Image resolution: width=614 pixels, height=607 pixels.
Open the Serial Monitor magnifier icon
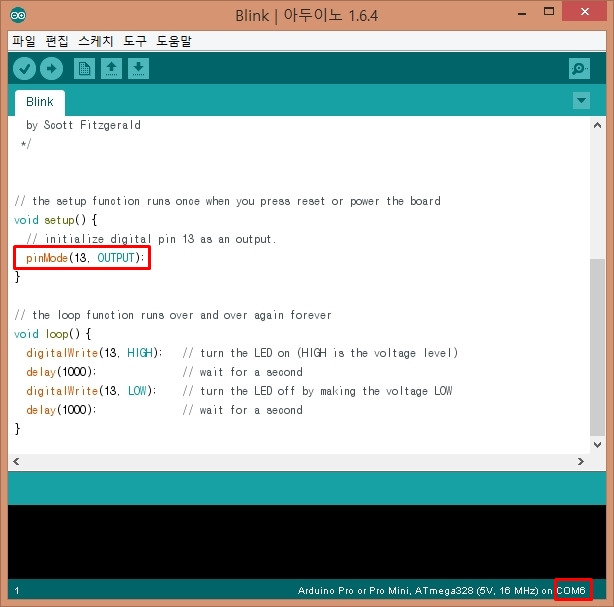point(579,69)
